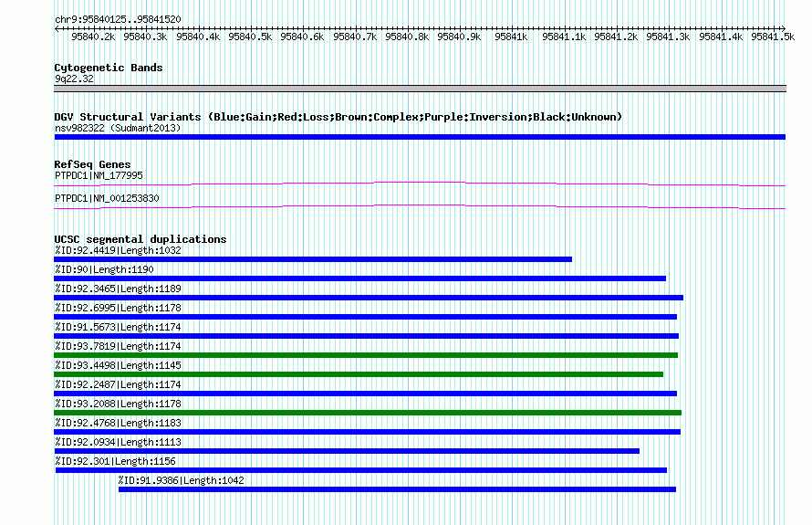Click the blue bar under %ID:91.5673|Length:1174
The image size is (812, 525).
pyautogui.click(x=366, y=336)
